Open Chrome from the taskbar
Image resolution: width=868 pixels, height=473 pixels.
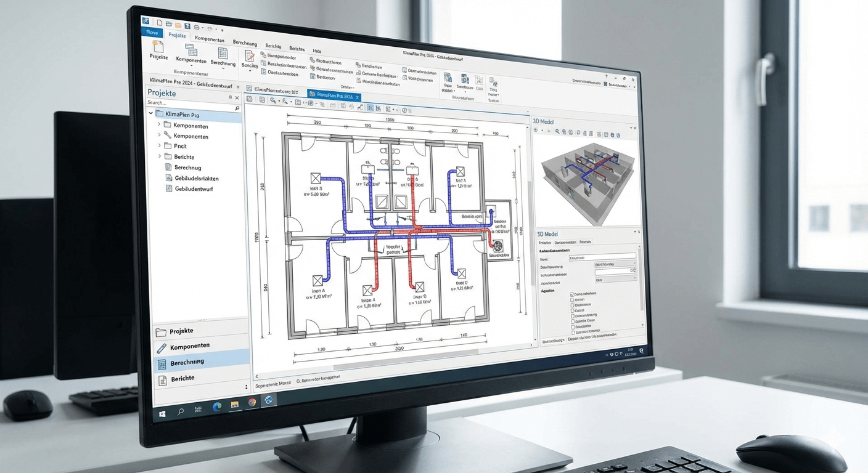click(x=252, y=403)
